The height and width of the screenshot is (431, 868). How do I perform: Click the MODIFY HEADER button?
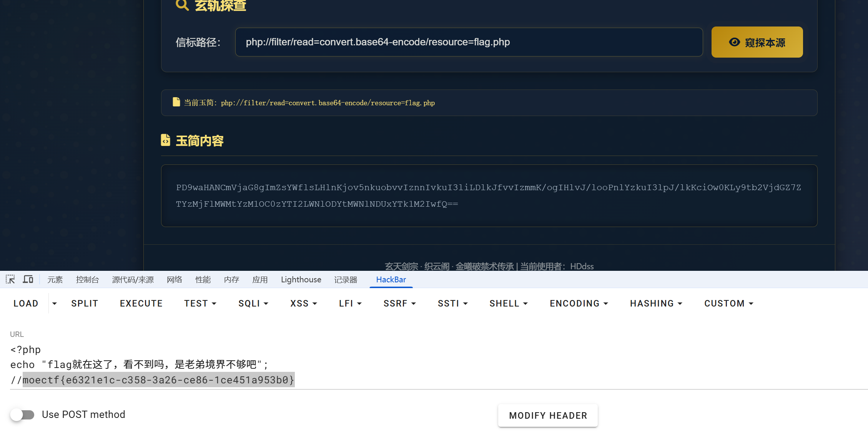click(548, 416)
